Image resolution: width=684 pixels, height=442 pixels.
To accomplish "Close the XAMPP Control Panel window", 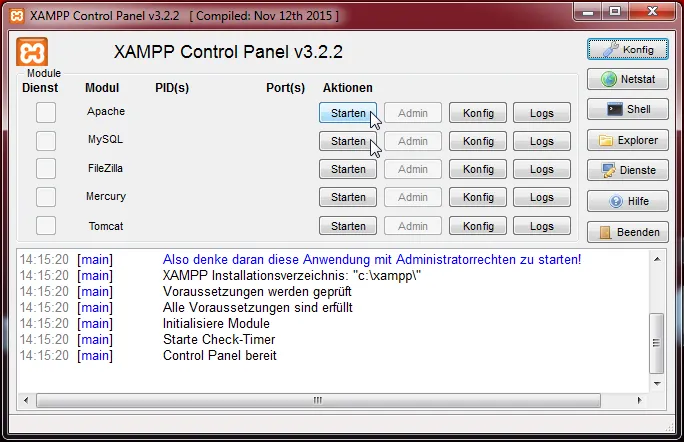I will click(652, 12).
